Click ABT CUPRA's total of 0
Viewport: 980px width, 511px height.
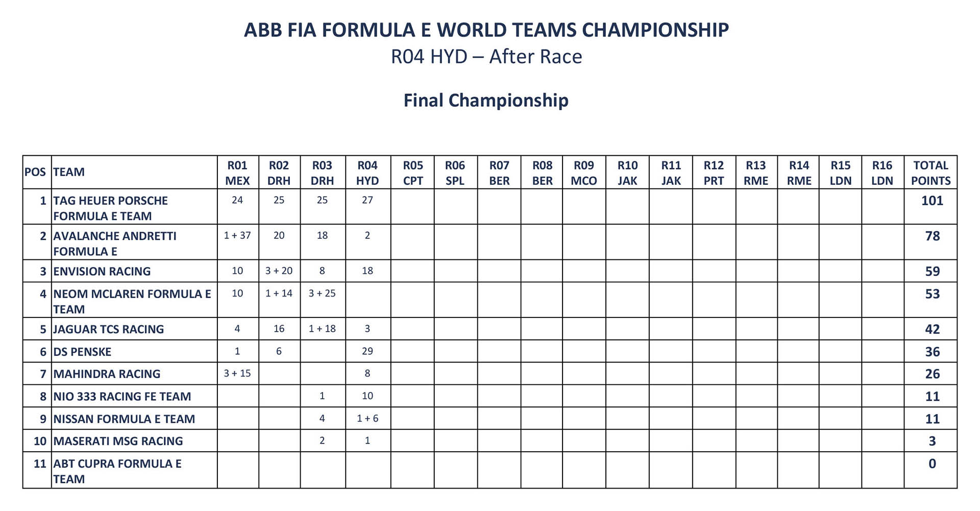(x=932, y=464)
